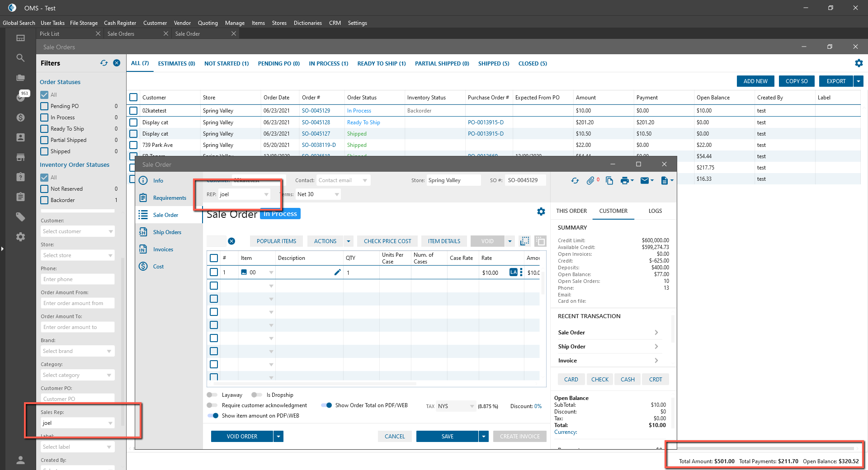Click the pencil edit icon in Description cell

337,272
